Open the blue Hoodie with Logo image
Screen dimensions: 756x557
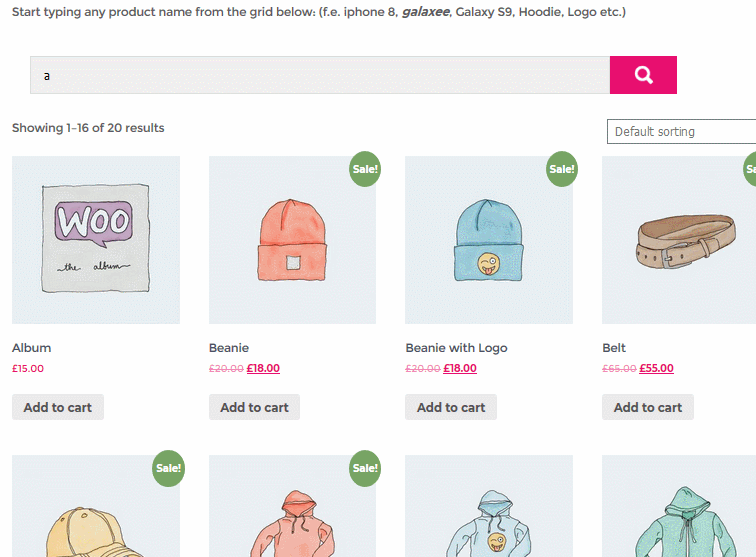pos(489,506)
